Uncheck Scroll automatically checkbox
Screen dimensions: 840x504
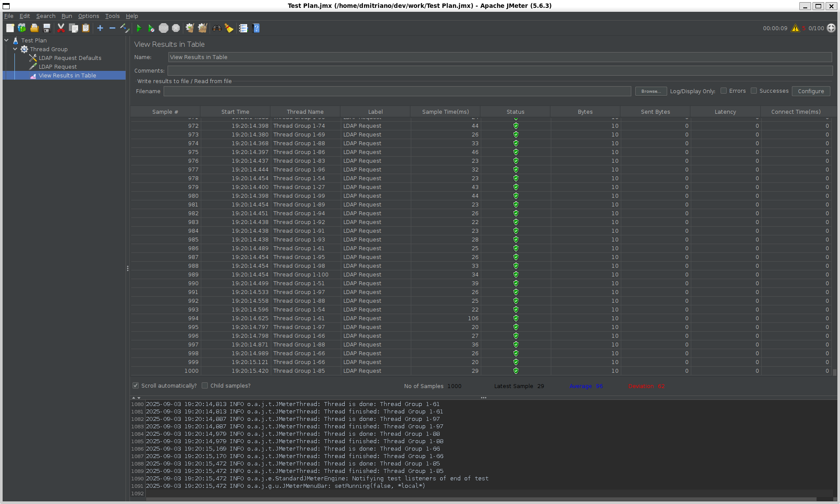[x=136, y=385]
